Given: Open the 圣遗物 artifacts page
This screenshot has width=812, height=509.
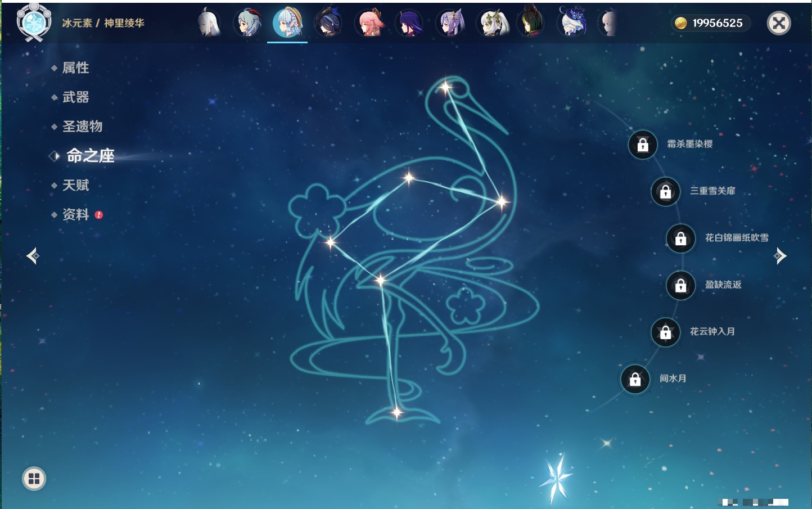Looking at the screenshot, I should pyautogui.click(x=82, y=127).
